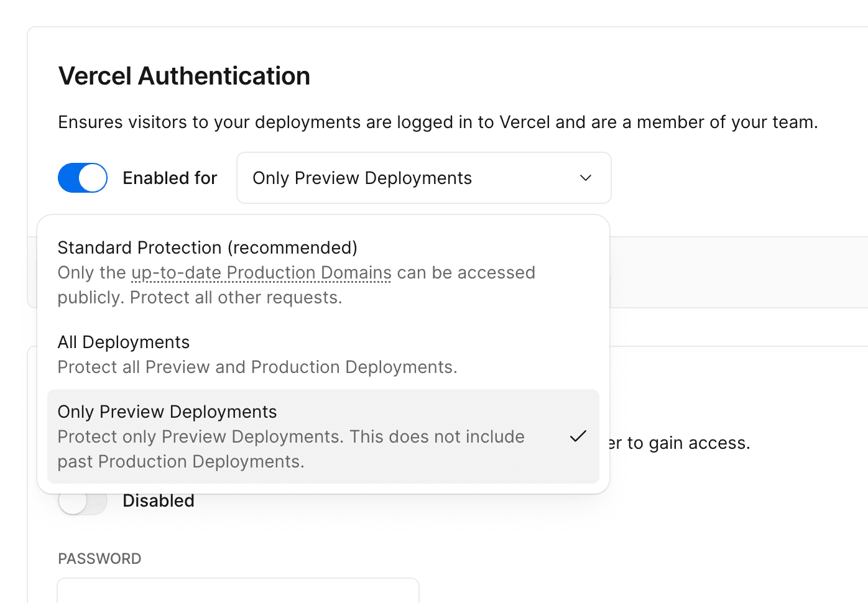Click the 'Ensures visitors to your deployments' description

[438, 122]
